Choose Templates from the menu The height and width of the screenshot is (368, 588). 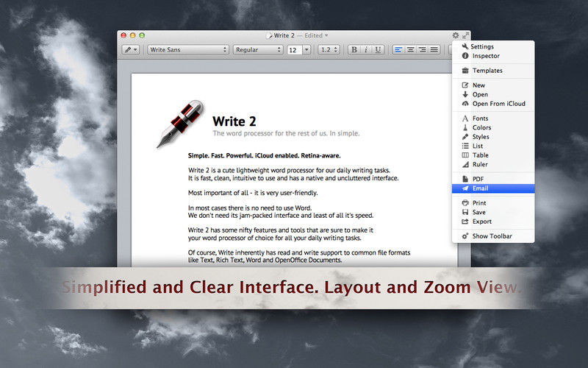(493, 71)
